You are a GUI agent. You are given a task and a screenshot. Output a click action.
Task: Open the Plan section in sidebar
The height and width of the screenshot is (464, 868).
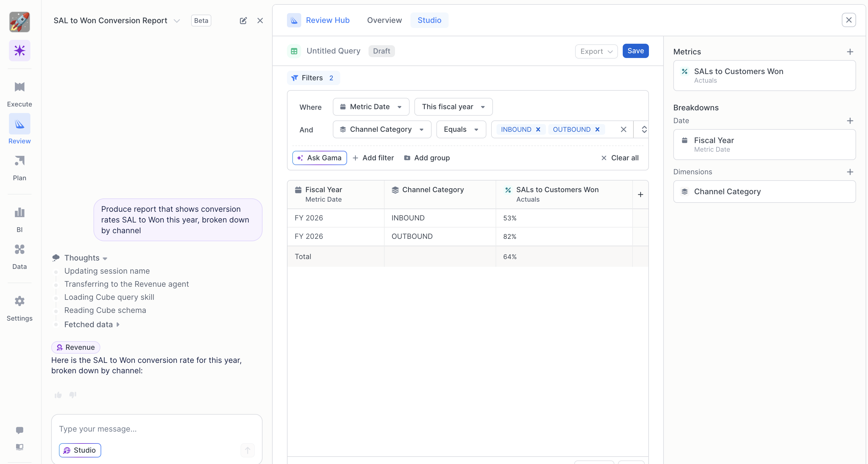[x=20, y=168]
